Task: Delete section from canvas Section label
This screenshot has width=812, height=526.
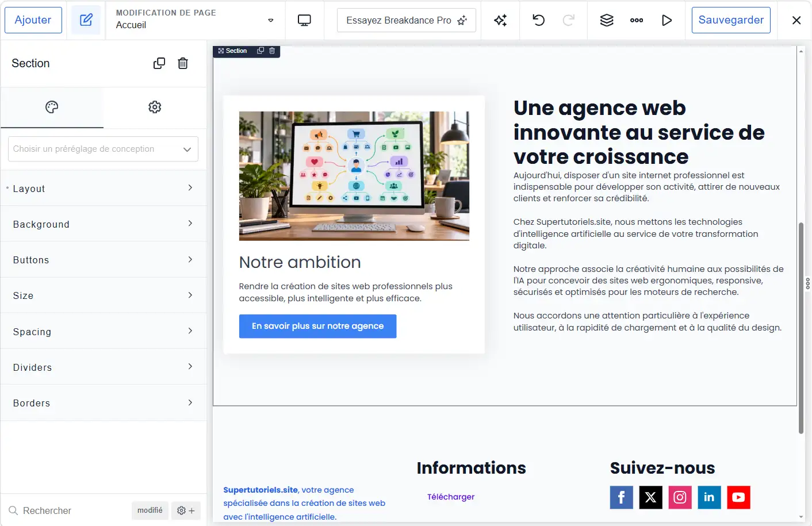Action: 272,51
